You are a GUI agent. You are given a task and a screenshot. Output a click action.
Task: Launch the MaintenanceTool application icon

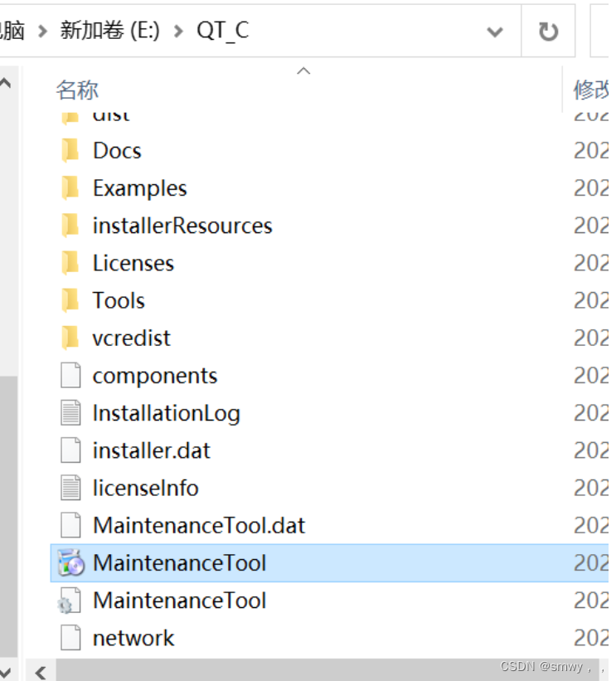coord(70,562)
